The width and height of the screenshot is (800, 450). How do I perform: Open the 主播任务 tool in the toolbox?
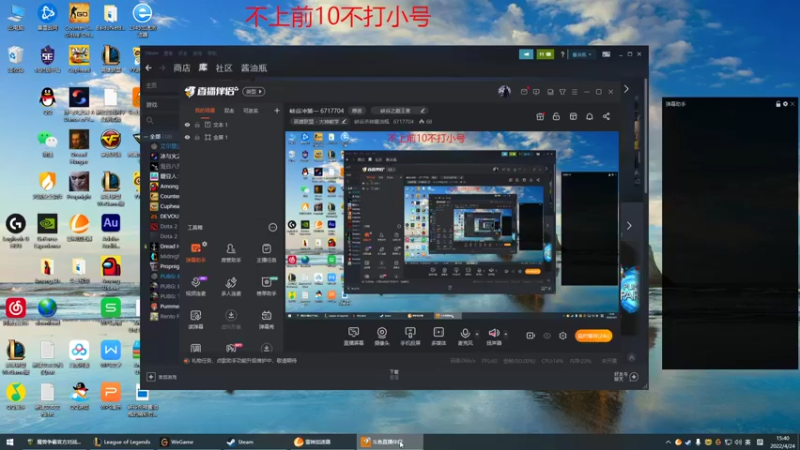click(266, 252)
